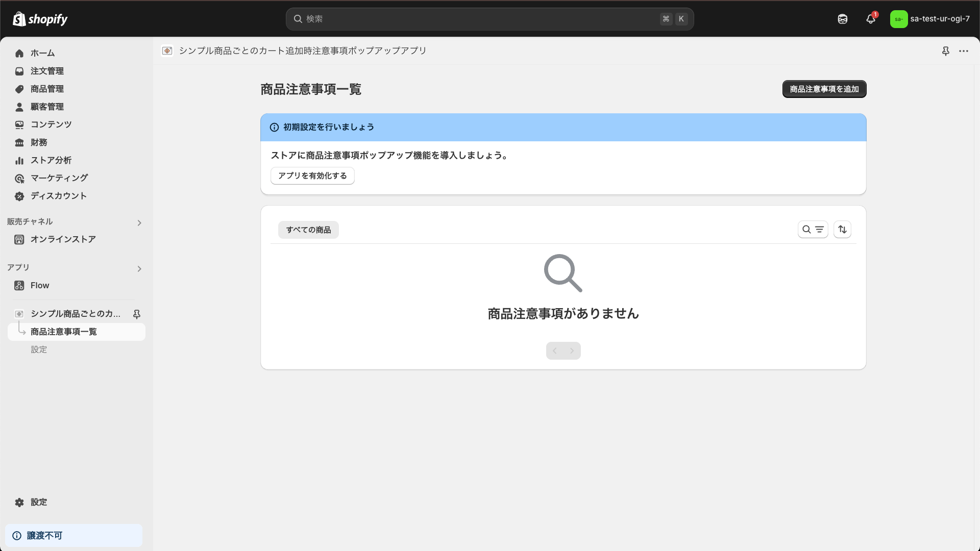Open 注文管理 in the sidebar
This screenshot has height=551, width=980.
click(47, 71)
